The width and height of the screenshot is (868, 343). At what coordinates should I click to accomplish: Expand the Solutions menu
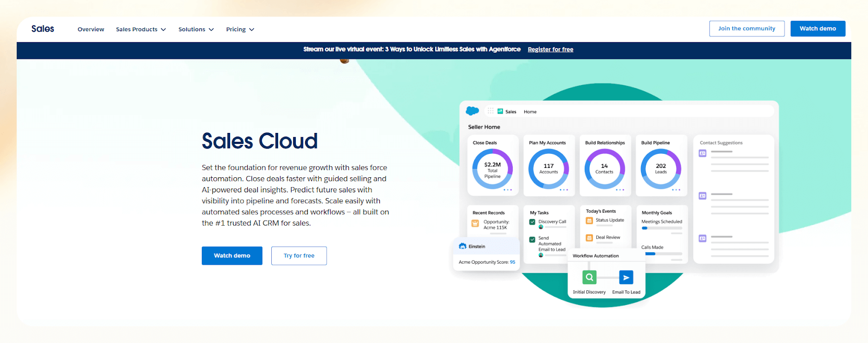[196, 30]
